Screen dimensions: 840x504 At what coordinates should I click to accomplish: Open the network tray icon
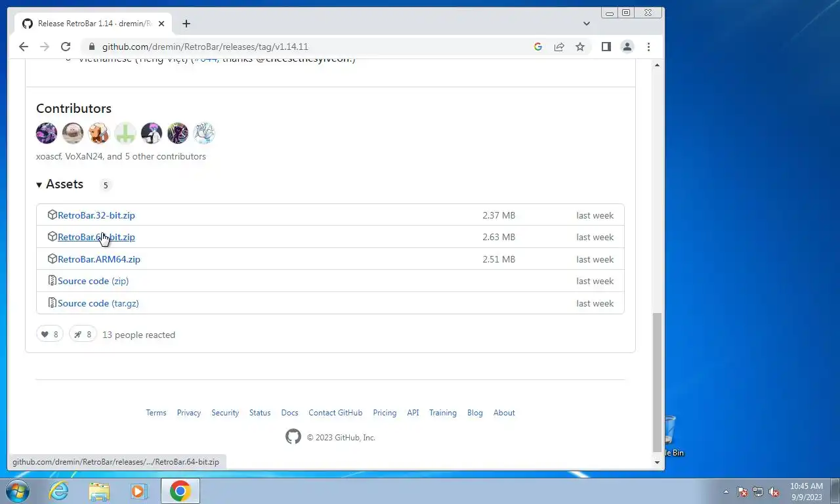tap(758, 492)
